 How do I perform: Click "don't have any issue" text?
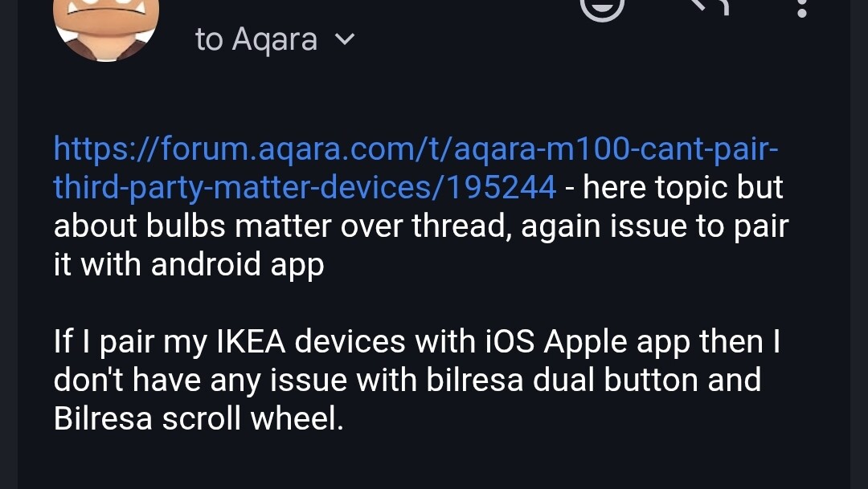point(200,380)
